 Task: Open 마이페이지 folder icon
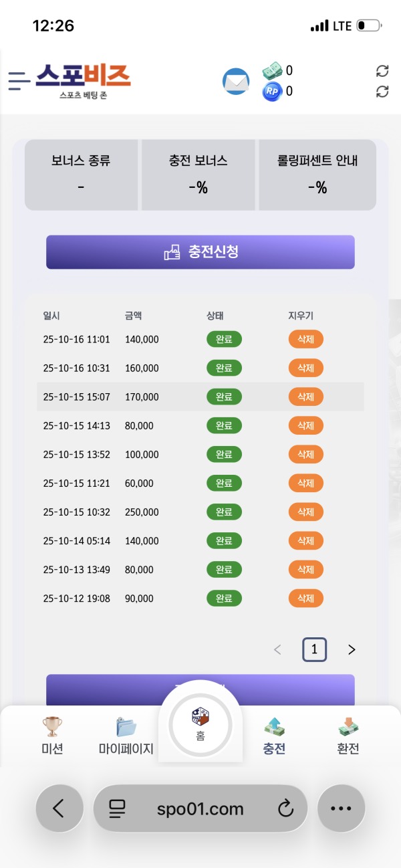[x=126, y=725]
